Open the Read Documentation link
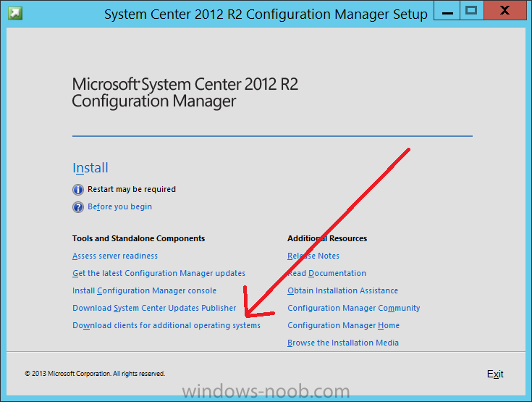532x402 pixels. coord(326,273)
